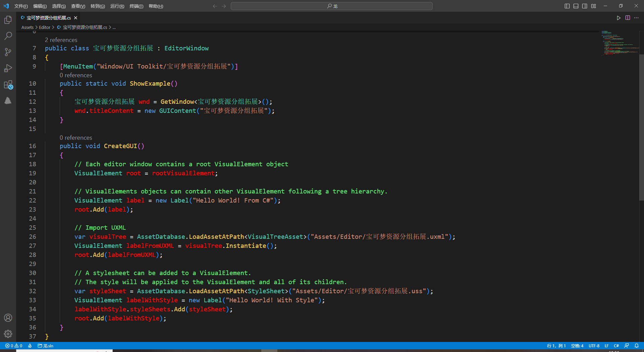Select the C# language mode
This screenshot has width=644, height=352.
616,346
